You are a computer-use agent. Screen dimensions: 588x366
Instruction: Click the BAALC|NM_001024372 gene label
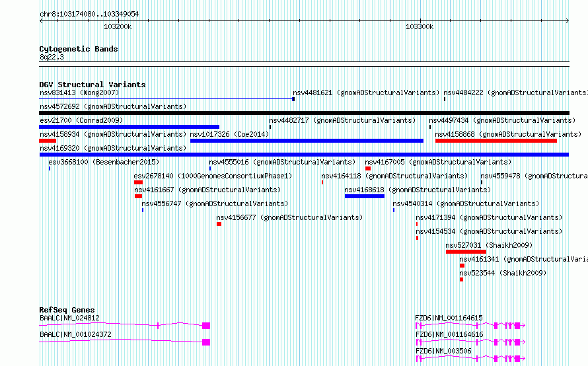(75, 335)
